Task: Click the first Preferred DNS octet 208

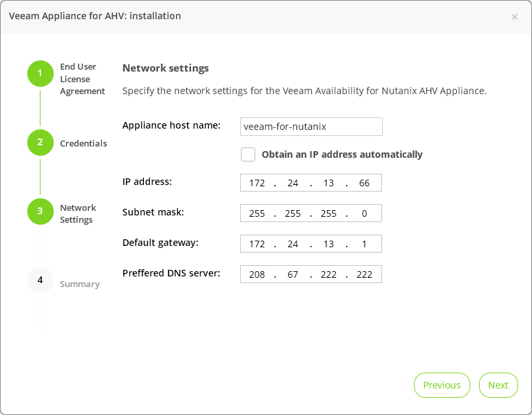Action: (x=257, y=274)
